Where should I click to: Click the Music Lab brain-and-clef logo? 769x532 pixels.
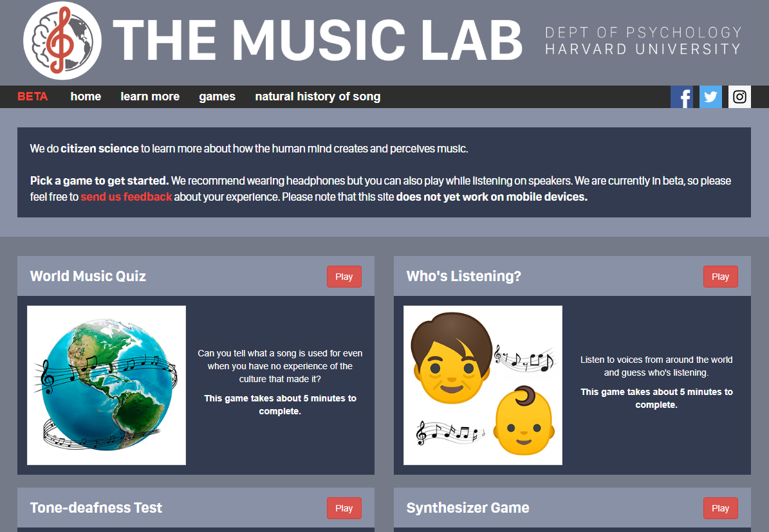[62, 42]
